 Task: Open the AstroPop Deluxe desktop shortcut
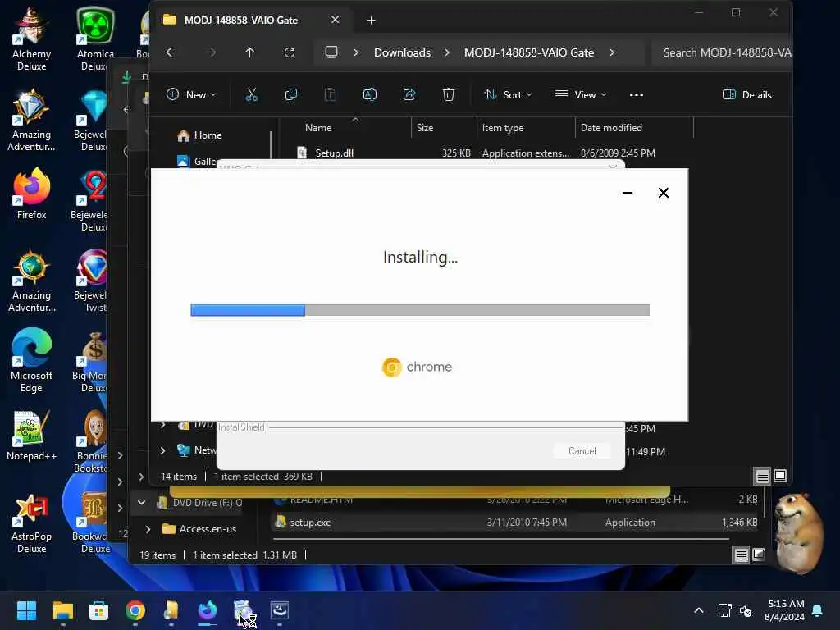coord(31,523)
